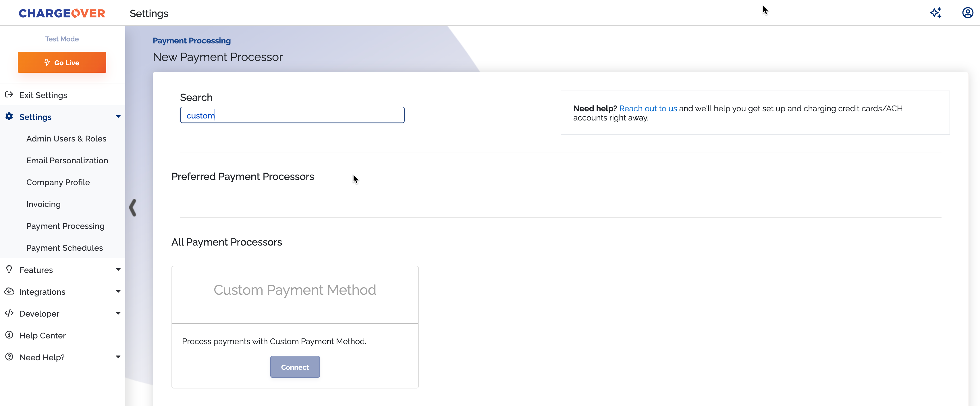Expand the Developer section arrow

[118, 313]
